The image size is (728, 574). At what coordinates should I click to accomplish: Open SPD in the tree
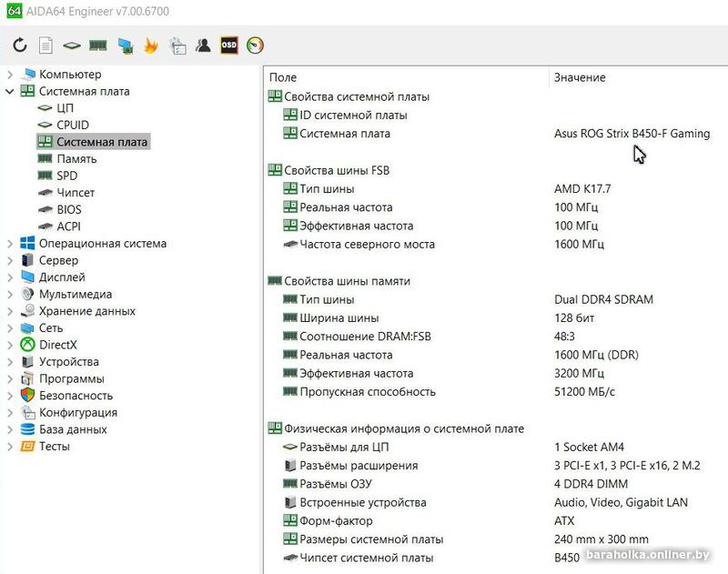[x=66, y=176]
